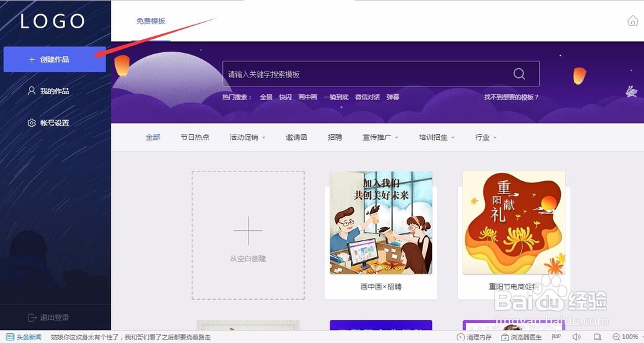
Task: Log out via 退出登录
Action: (54, 317)
